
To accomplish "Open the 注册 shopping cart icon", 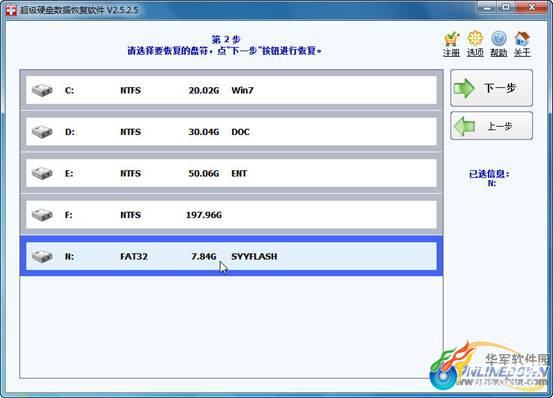I will coord(451,39).
